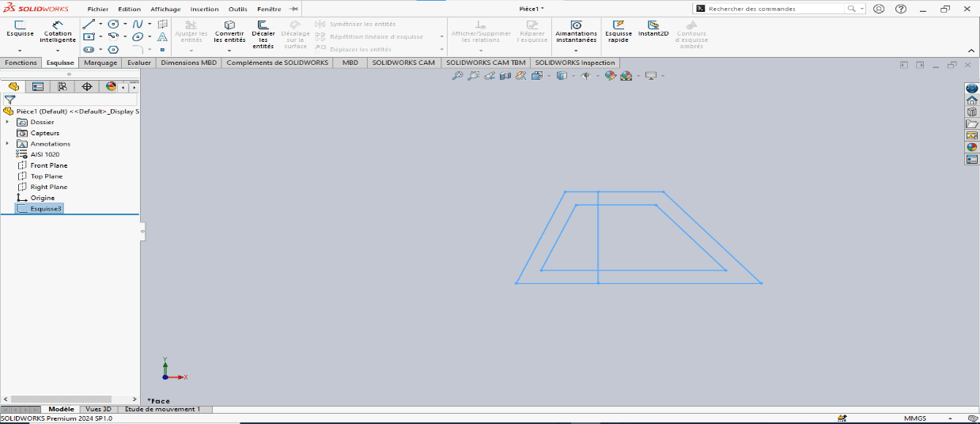Open the Etude de mouvement 1 tab
Viewport: 980px width, 424px height.
click(x=163, y=409)
